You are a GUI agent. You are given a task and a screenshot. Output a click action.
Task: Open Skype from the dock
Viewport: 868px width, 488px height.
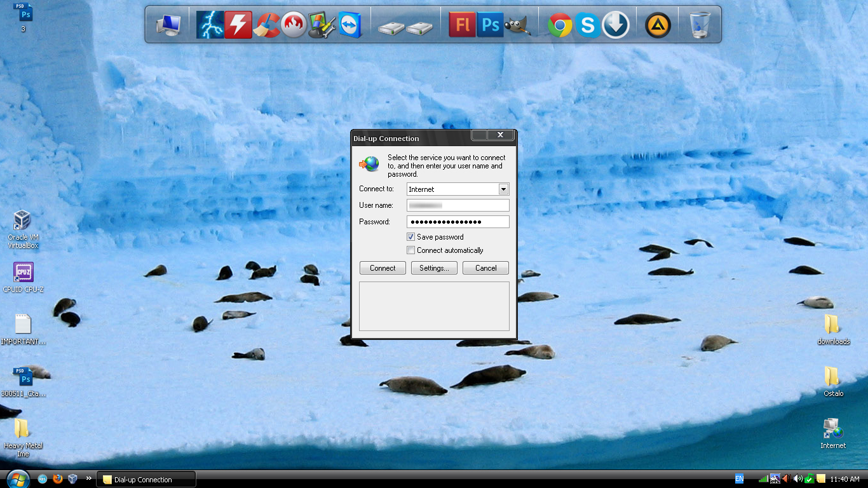[588, 25]
